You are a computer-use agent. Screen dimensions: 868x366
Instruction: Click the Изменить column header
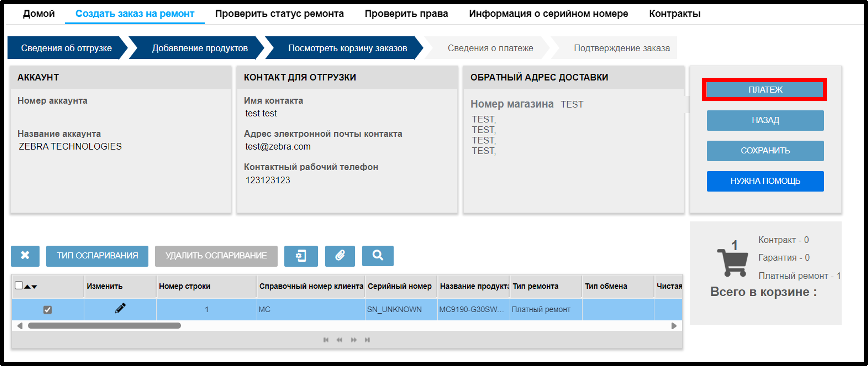[120, 286]
